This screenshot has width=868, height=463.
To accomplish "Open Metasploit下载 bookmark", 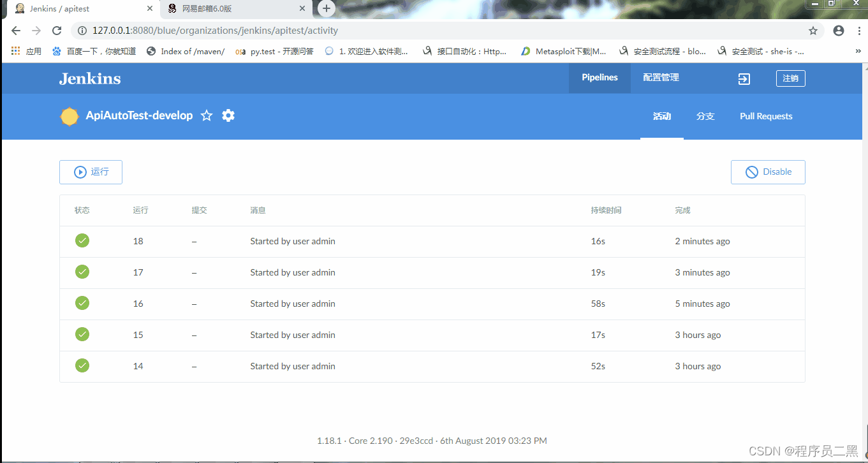I will pos(564,51).
